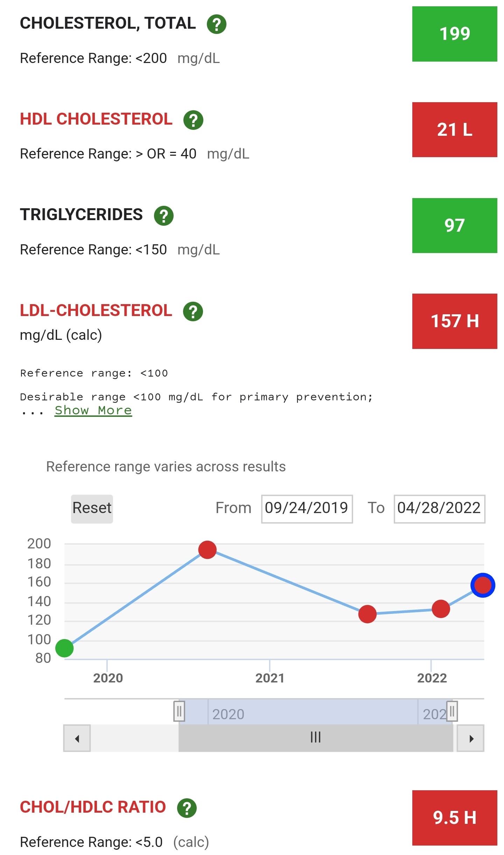Select the blue-outlined latest data point

(483, 585)
